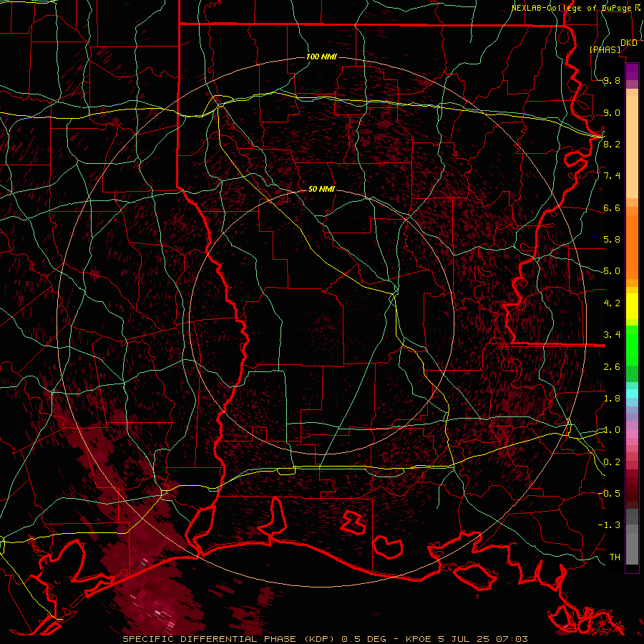644x644 pixels.
Task: Click the '50 NMI' range ring label
Action: (321, 189)
